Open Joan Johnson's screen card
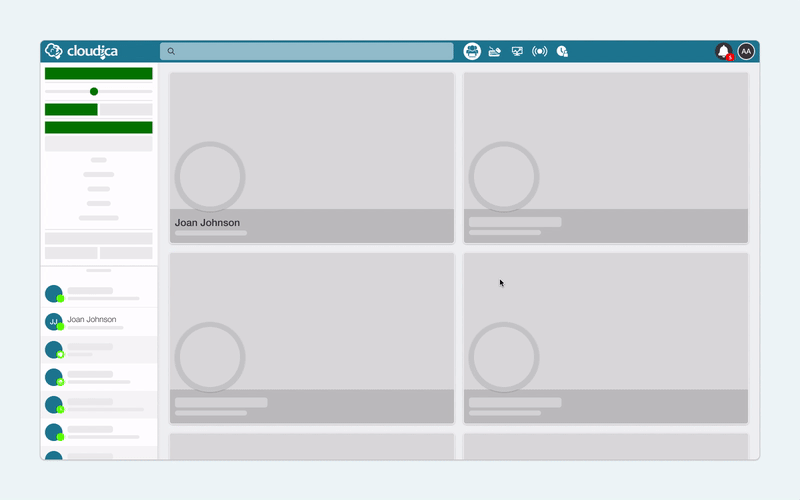Viewport: 800px width, 500px height. pyautogui.click(x=312, y=158)
